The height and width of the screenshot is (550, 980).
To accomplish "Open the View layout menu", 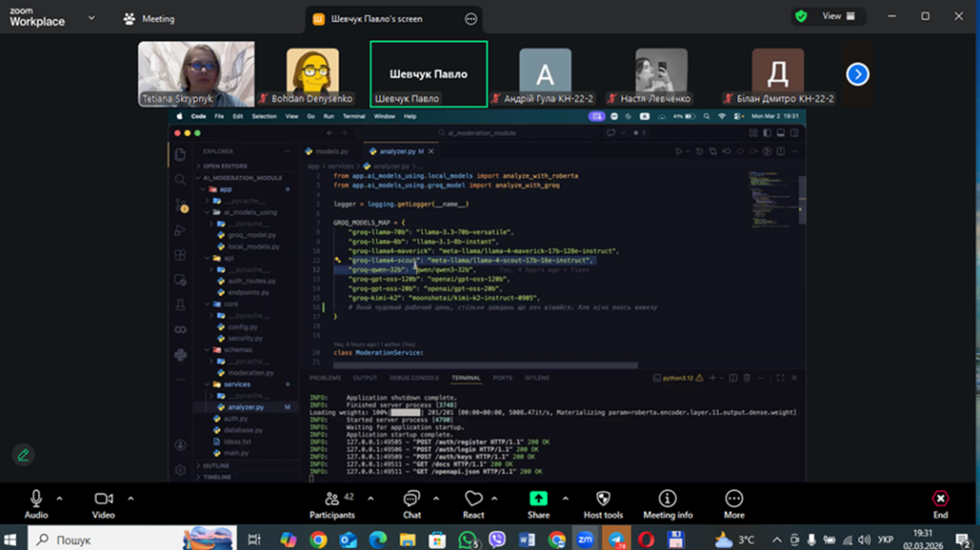I will coord(831,16).
